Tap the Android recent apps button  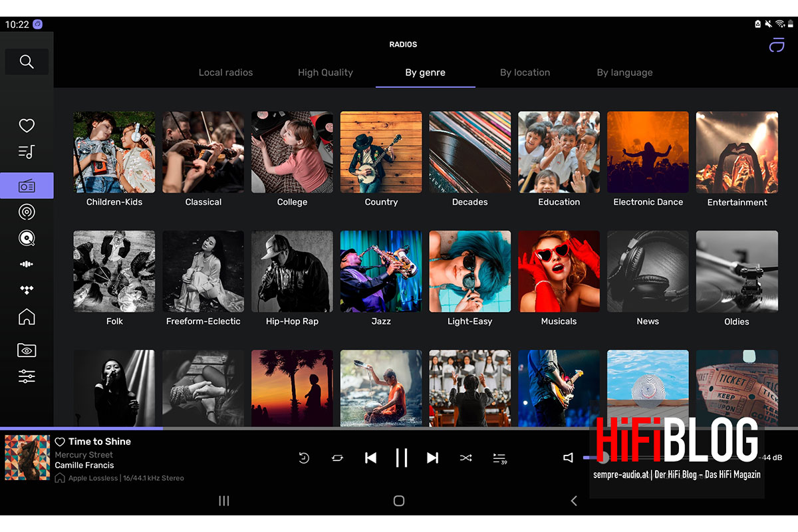[x=224, y=501]
